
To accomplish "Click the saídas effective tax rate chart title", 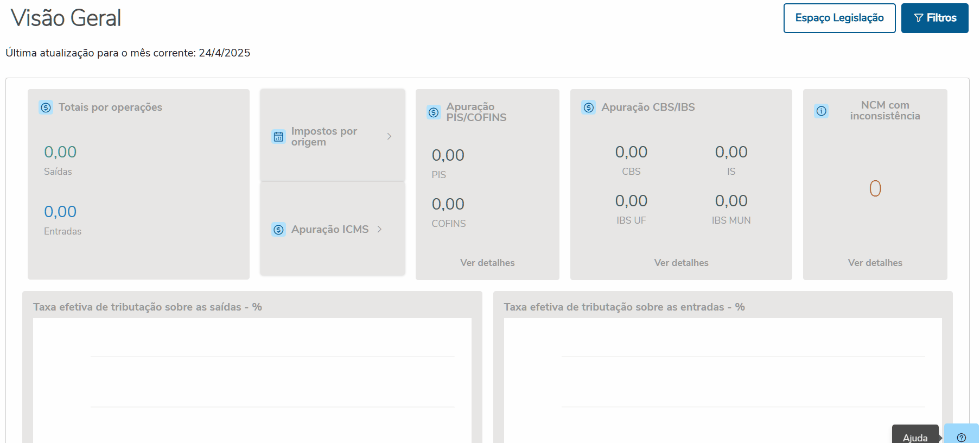I will (148, 307).
